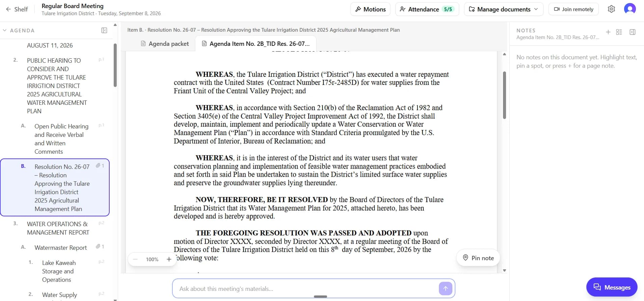Select Watermaster Report agenda item
The width and height of the screenshot is (644, 301).
[61, 248]
